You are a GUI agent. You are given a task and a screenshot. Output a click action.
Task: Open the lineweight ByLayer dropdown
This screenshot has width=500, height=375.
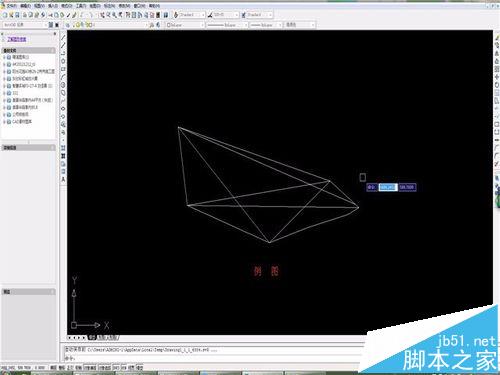tap(266, 25)
